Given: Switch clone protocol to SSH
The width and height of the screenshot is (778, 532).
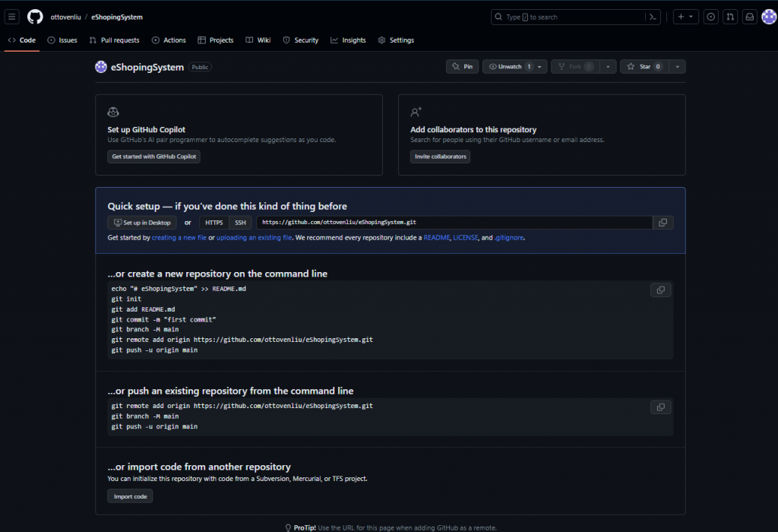Looking at the screenshot, I should pos(240,223).
